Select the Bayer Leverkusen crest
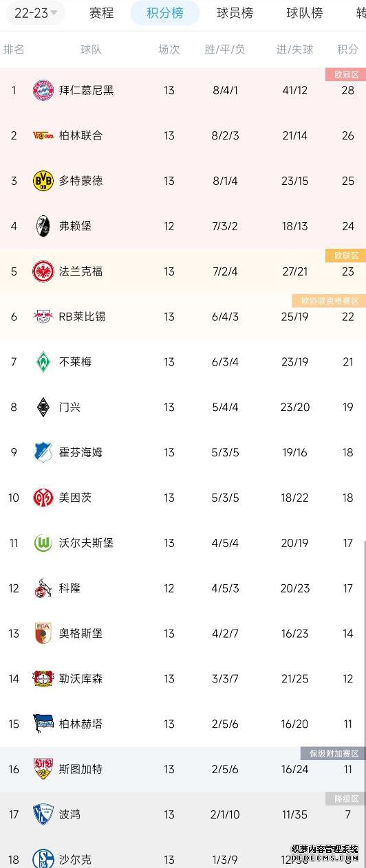Image resolution: width=366 pixels, height=868 pixels. click(x=43, y=679)
